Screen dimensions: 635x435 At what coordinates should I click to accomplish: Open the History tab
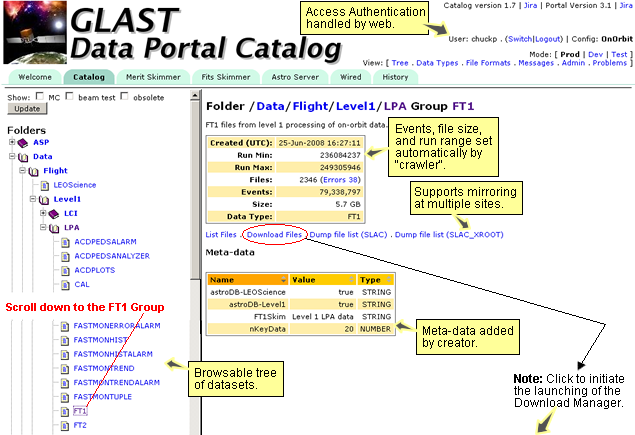[x=395, y=77]
